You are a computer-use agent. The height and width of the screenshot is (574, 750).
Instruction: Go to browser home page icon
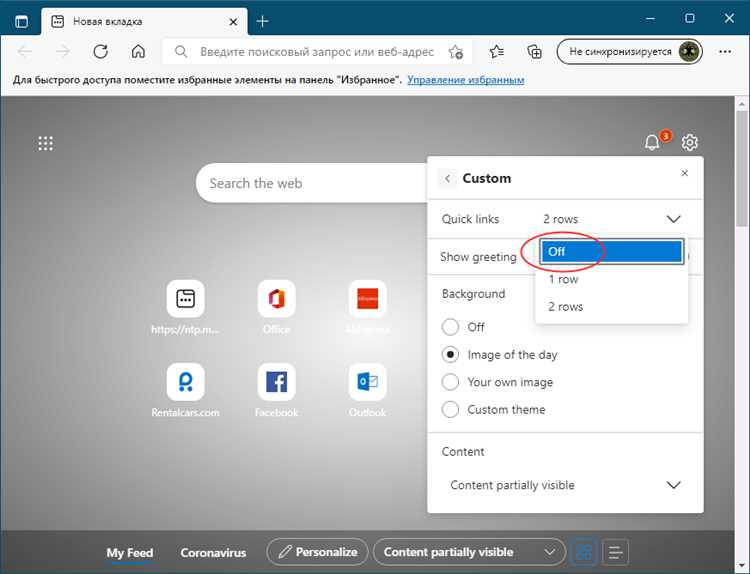pos(138,52)
